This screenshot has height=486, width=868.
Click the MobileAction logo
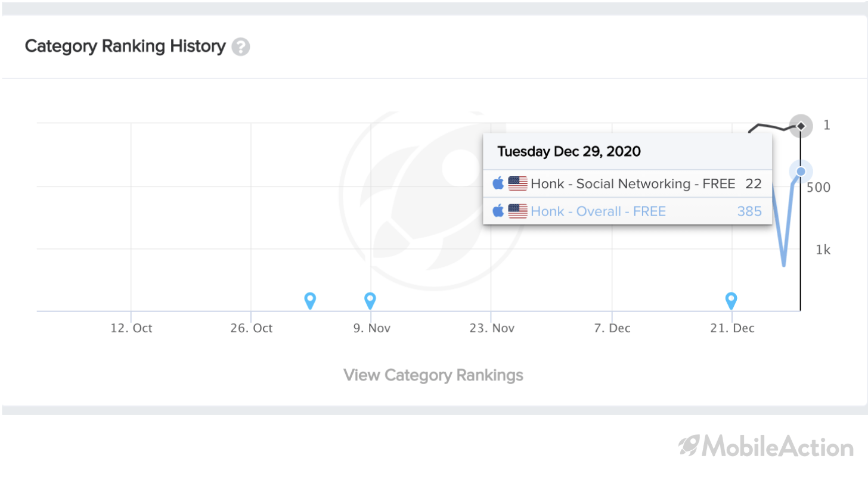tap(766, 446)
